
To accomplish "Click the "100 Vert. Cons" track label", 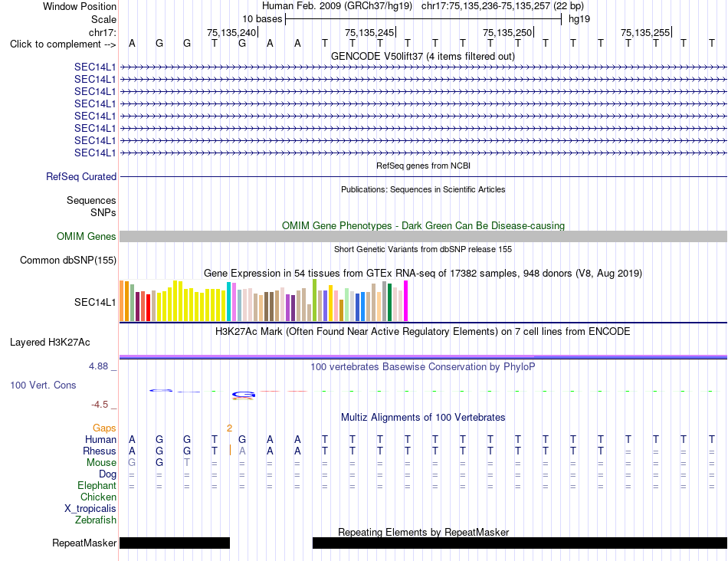I will [43, 385].
